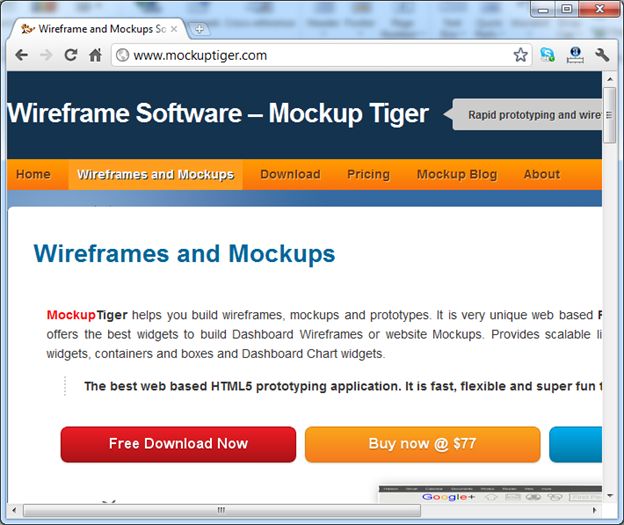Click the Buy now @ $77 button
This screenshot has width=624, height=525.
(423, 444)
